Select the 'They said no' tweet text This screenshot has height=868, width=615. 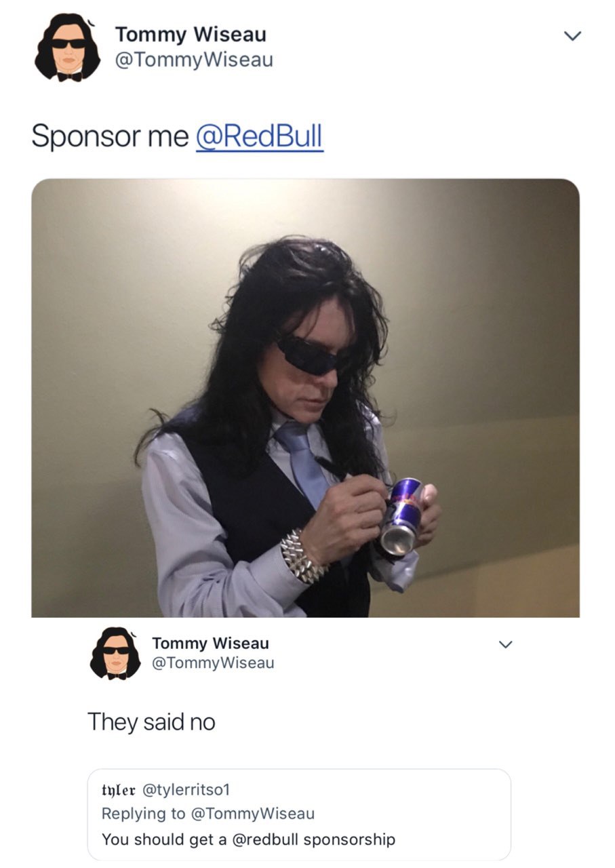click(x=151, y=722)
